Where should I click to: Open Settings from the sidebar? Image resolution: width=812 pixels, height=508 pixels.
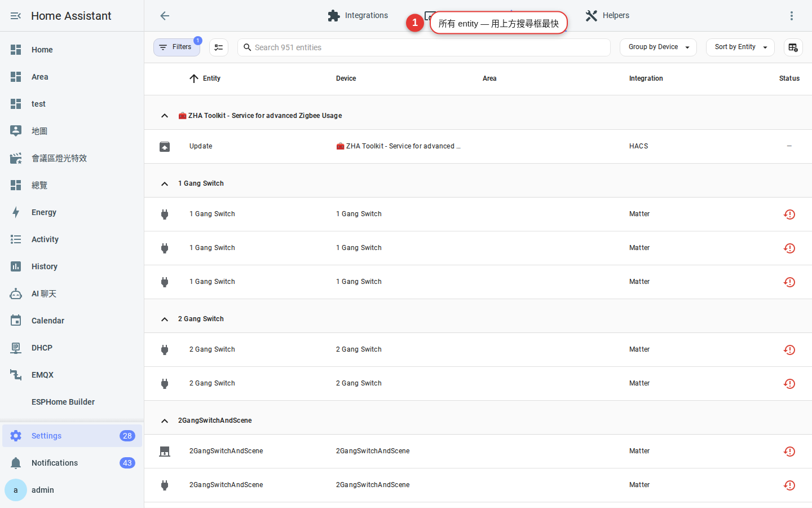pos(72,436)
